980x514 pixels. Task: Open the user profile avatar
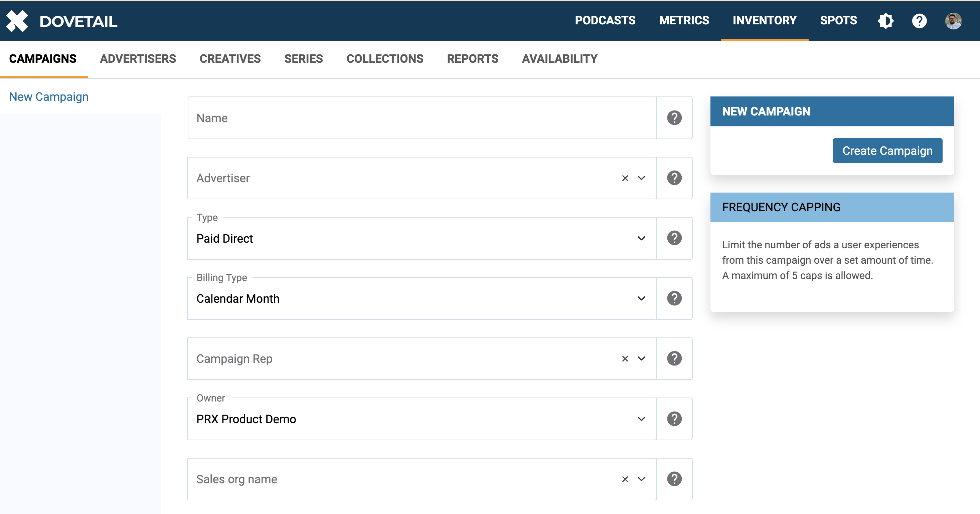pos(953,21)
